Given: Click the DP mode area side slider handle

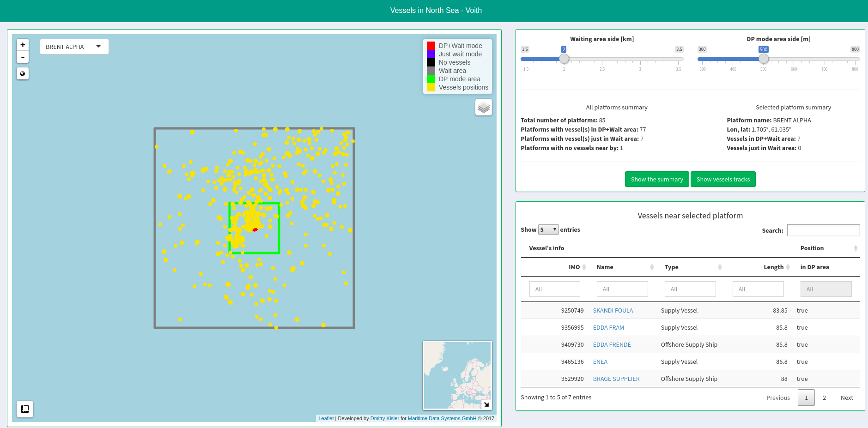Looking at the screenshot, I should 764,59.
